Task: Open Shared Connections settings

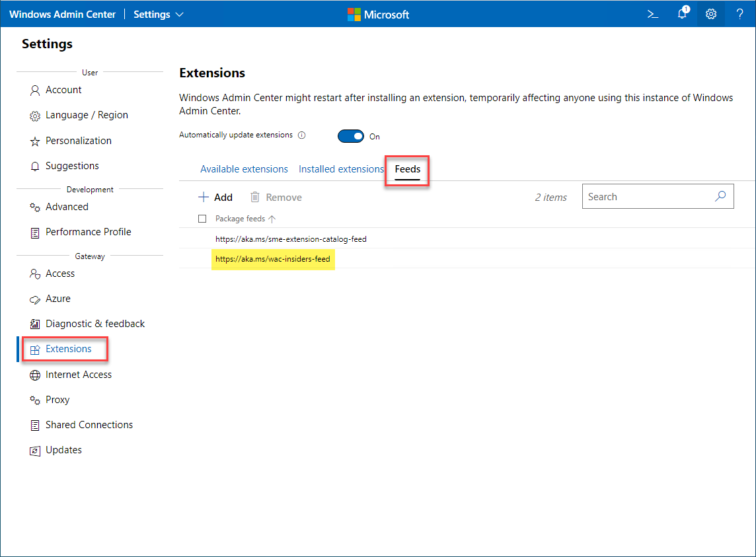Action: 89,424
